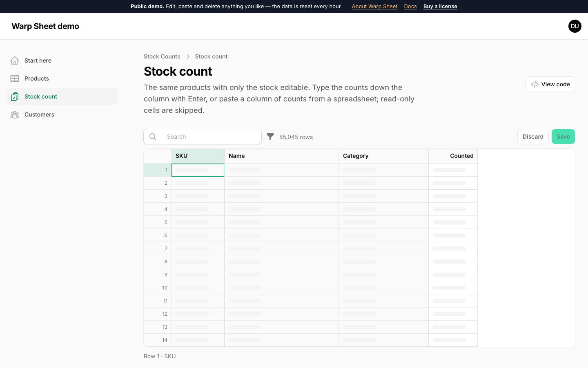The width and height of the screenshot is (588, 368).
Task: Focus the Search input field
Action: point(212,137)
